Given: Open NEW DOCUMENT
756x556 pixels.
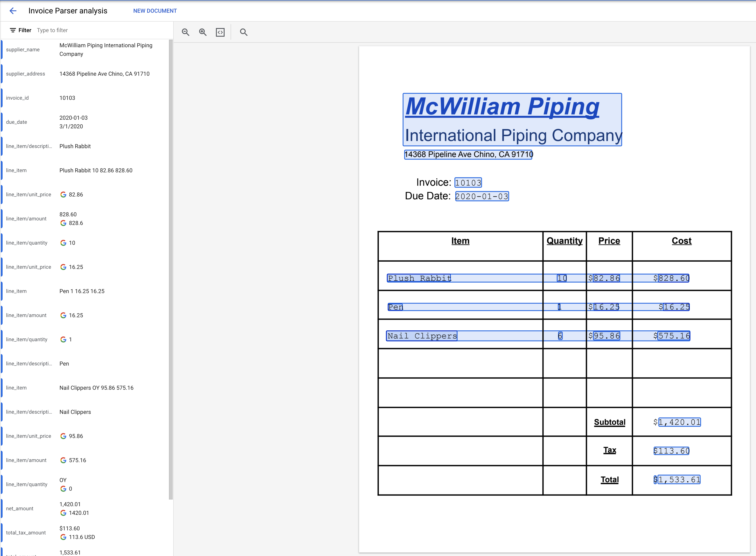Looking at the screenshot, I should (155, 11).
